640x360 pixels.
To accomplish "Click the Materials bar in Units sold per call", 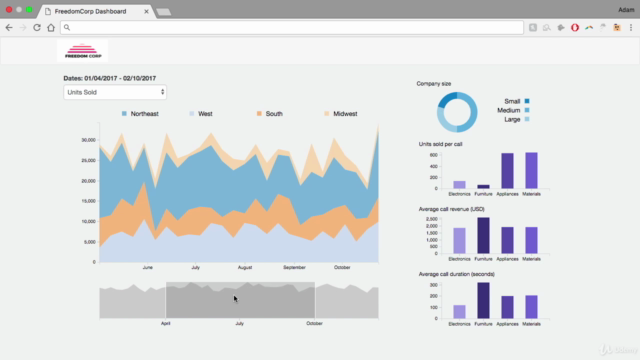I will pyautogui.click(x=531, y=170).
